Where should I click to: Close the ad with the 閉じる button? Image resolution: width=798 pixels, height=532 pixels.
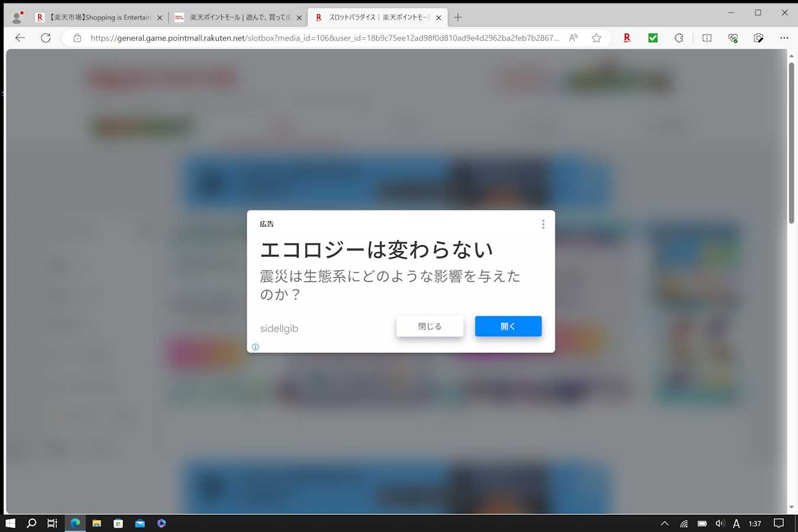430,326
